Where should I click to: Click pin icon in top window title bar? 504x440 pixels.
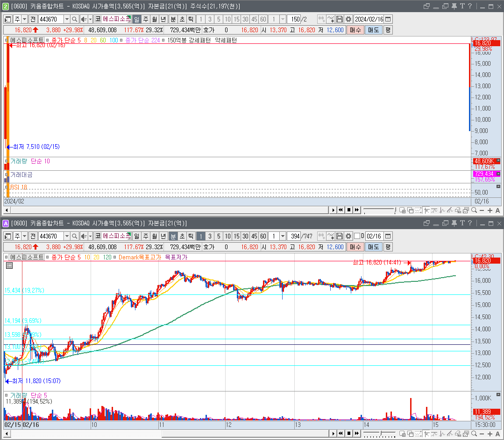click(454, 6)
